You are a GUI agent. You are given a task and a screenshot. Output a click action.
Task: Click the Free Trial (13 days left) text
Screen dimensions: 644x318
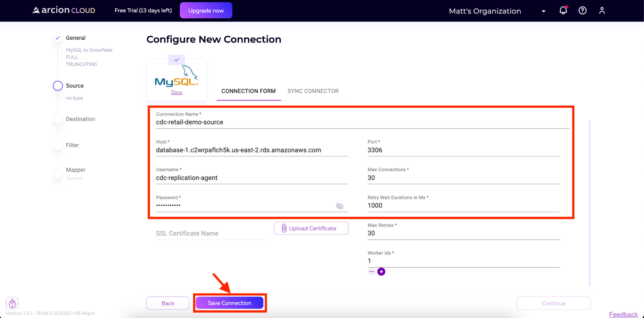click(143, 10)
